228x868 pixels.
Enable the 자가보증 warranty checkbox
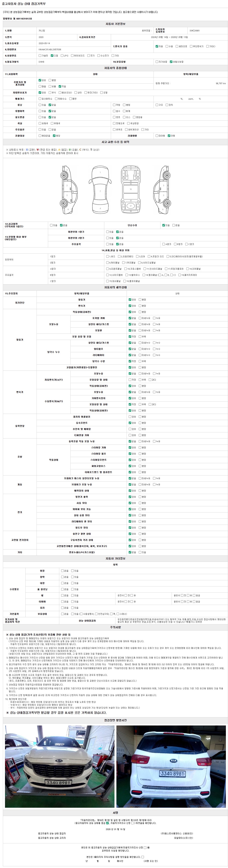point(157,62)
